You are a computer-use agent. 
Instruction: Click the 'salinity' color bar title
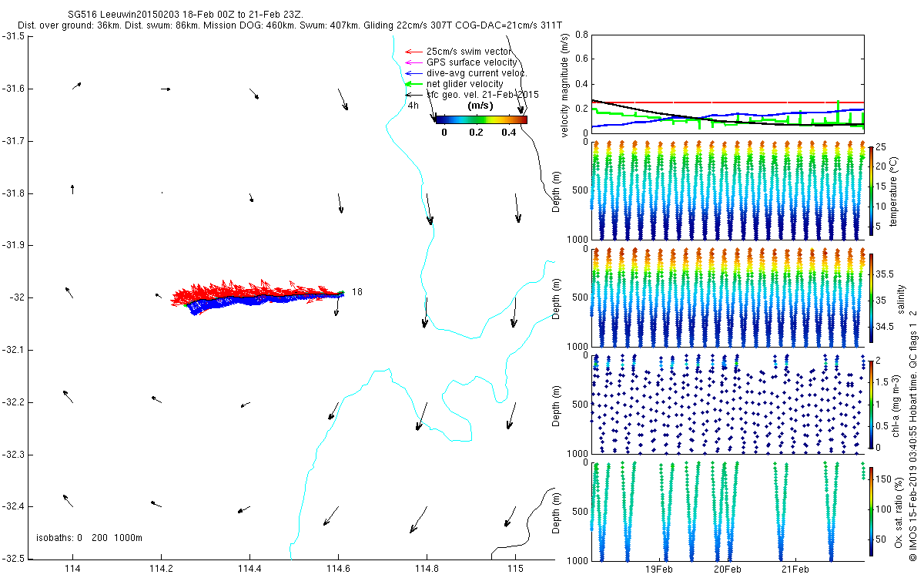tap(902, 298)
